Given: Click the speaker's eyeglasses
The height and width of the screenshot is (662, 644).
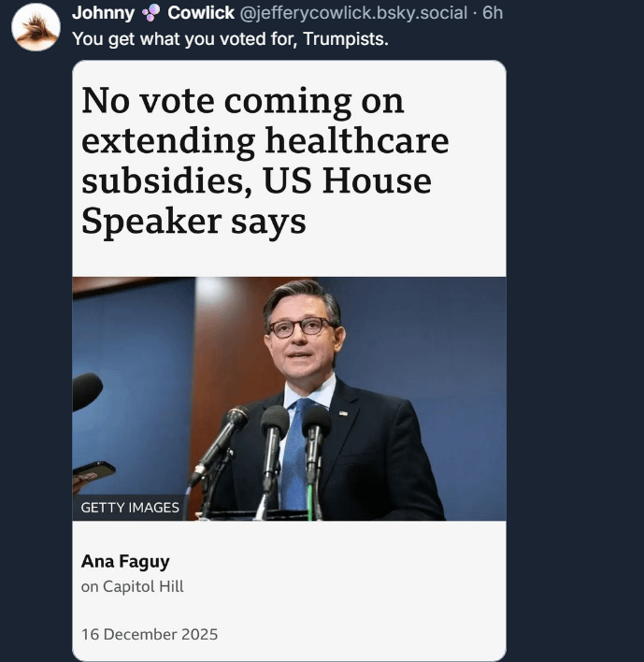Looking at the screenshot, I should (x=299, y=328).
